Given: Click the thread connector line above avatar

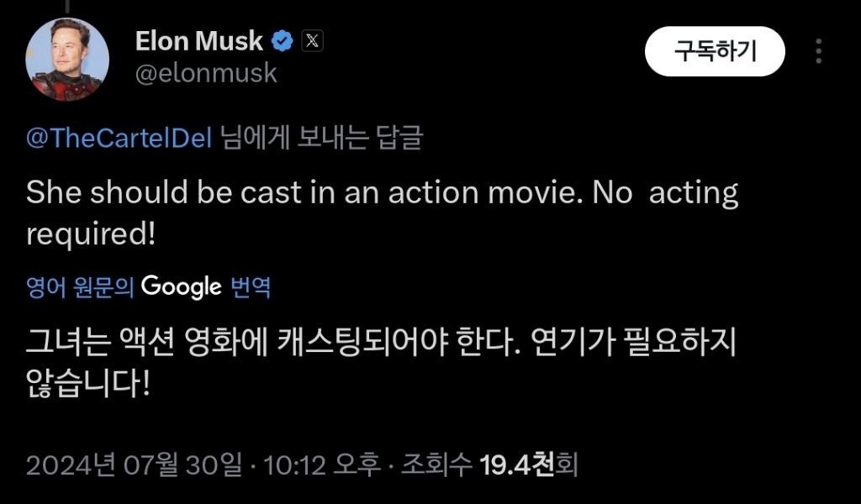Looking at the screenshot, I should (x=67, y=4).
